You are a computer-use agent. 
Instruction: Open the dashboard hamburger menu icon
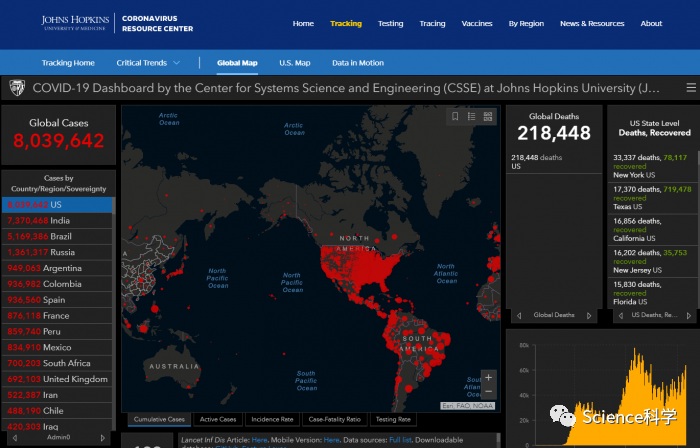pyautogui.click(x=691, y=88)
